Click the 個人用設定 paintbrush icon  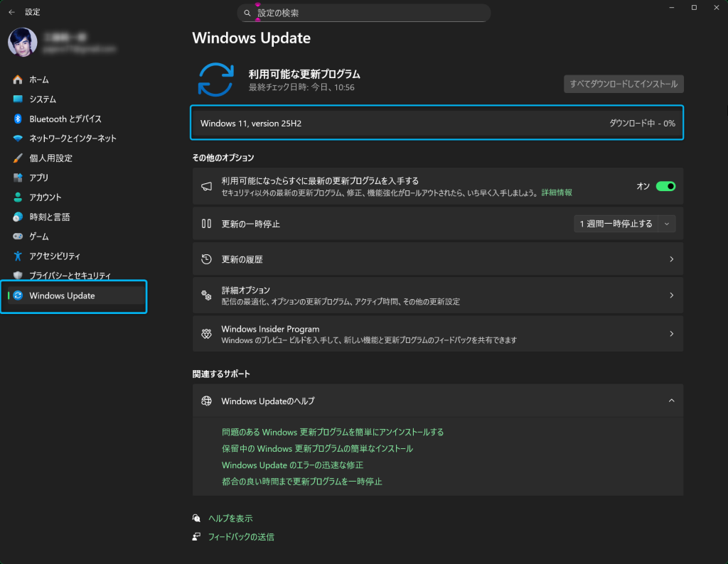pyautogui.click(x=18, y=158)
